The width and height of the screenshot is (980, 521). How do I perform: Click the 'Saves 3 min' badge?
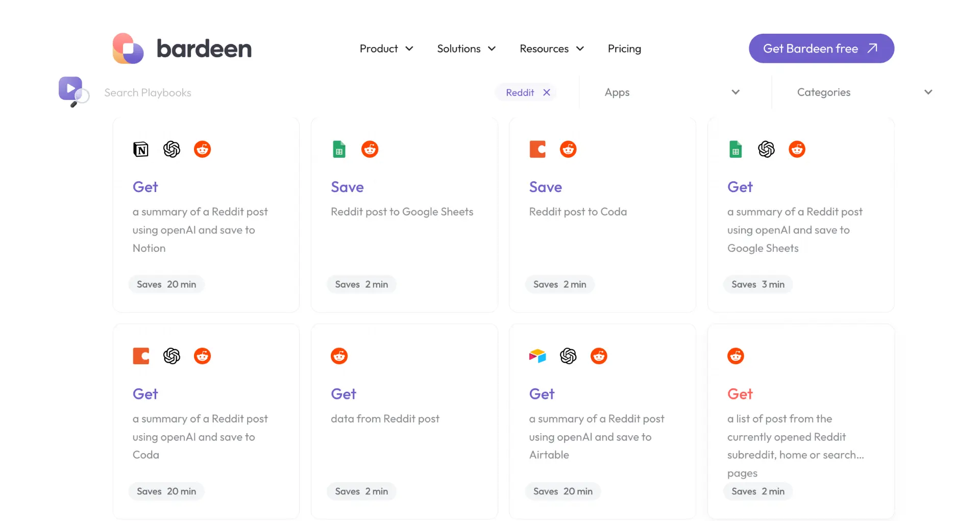758,285
